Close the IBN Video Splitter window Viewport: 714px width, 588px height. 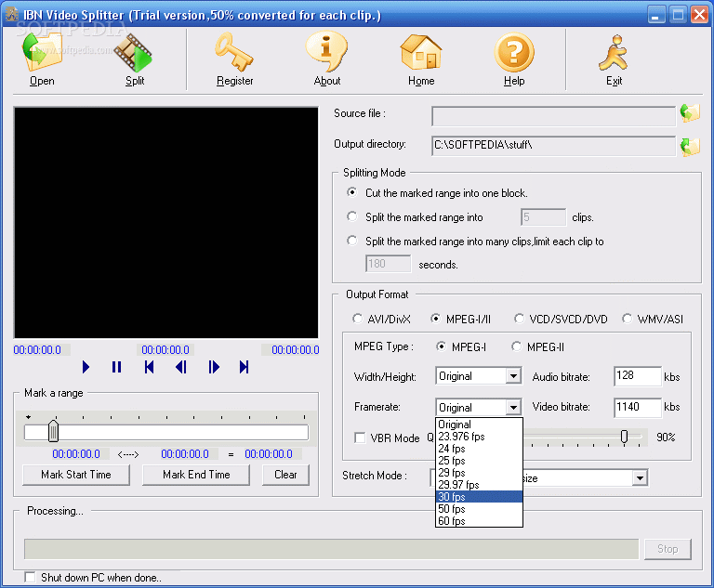tap(699, 15)
